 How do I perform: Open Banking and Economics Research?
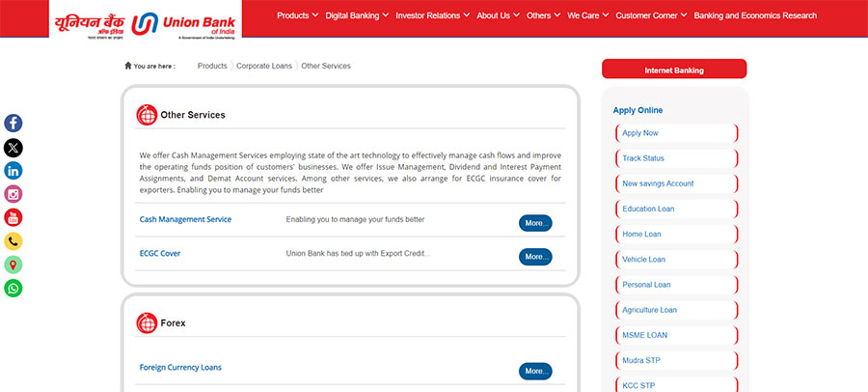tap(755, 15)
